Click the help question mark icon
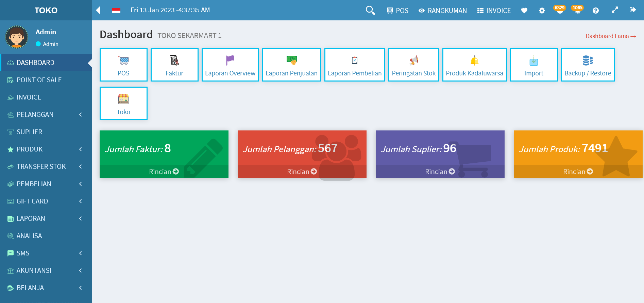The height and width of the screenshot is (303, 644). pyautogui.click(x=595, y=11)
